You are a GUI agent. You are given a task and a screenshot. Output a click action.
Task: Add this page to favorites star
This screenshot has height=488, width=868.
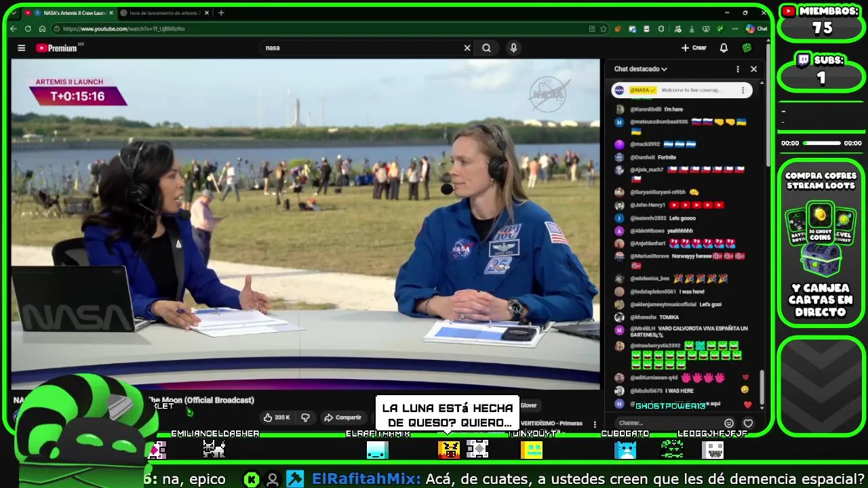[x=604, y=28]
